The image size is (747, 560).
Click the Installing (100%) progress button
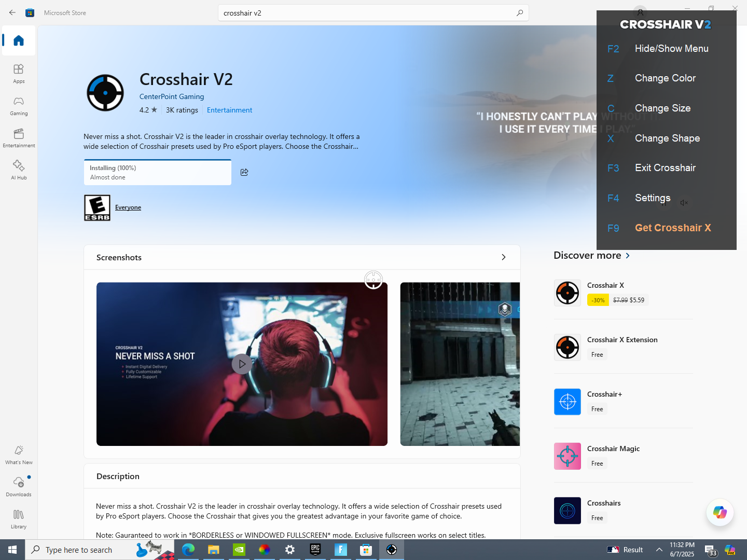[158, 172]
